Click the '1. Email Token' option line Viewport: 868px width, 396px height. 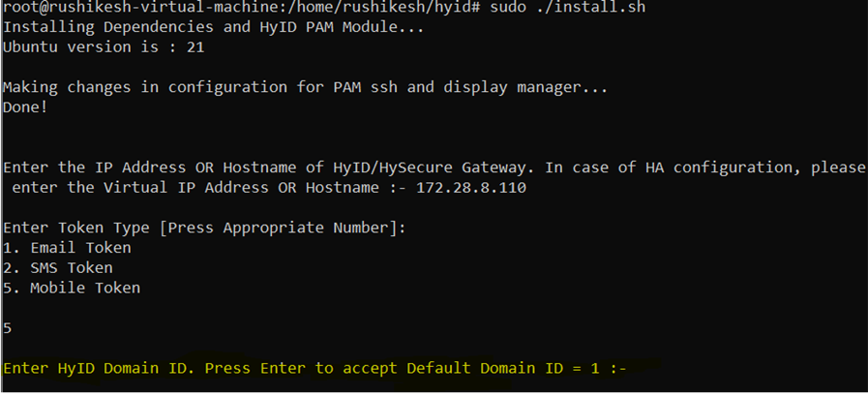click(67, 248)
